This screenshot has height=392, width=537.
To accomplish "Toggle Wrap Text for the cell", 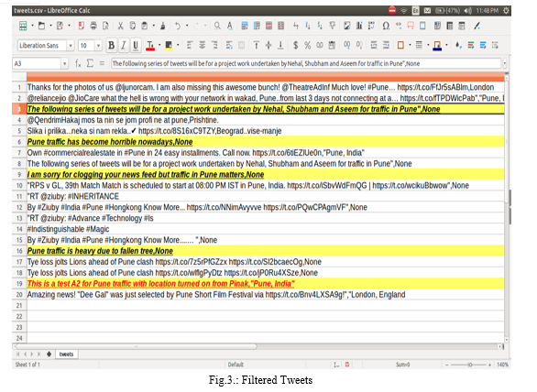I will tap(229, 45).
